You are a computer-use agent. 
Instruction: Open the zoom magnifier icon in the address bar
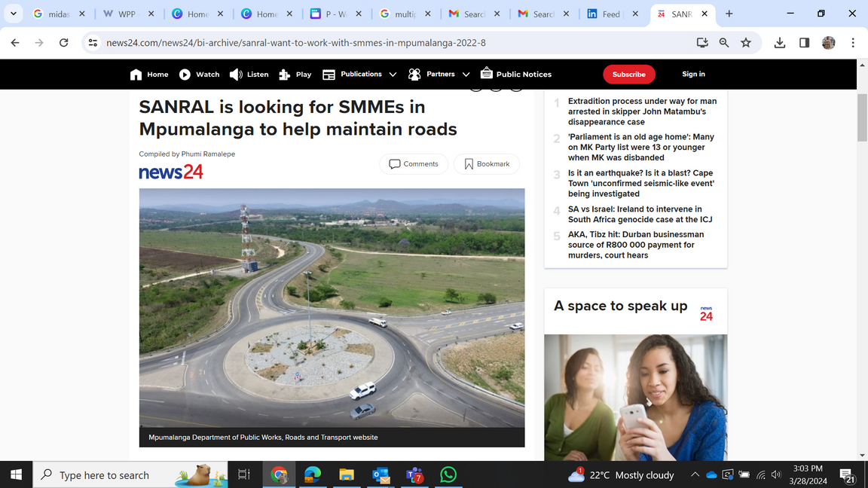point(723,43)
